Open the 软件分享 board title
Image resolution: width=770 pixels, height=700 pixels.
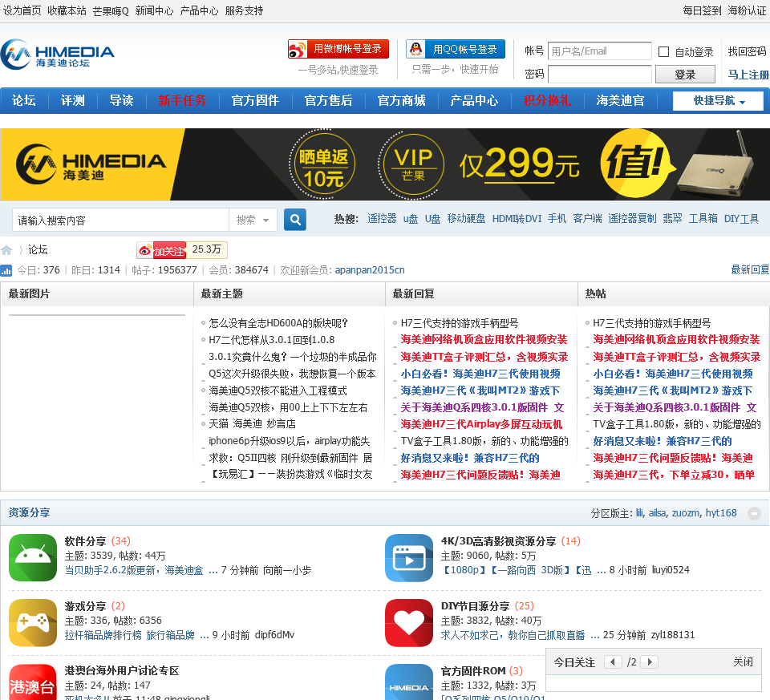(86, 541)
